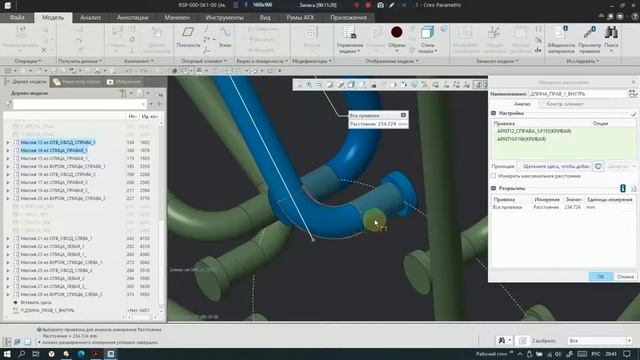Expand Массив 21 из ОТВ_ОБОД_СЛЕВА_1
640x360 pixels.
tap(8, 238)
